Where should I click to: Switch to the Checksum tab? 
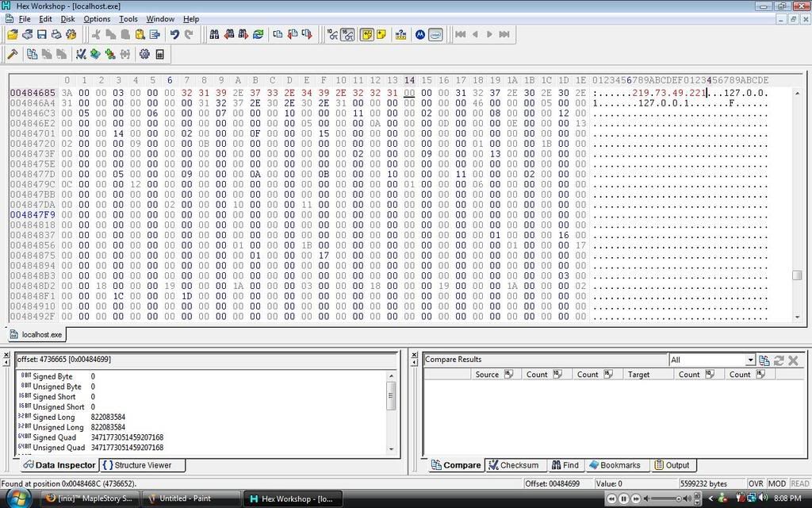pos(514,465)
